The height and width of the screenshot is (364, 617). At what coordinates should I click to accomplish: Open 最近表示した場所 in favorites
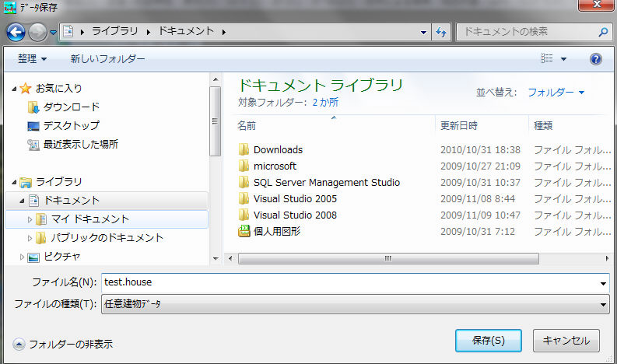[x=80, y=144]
